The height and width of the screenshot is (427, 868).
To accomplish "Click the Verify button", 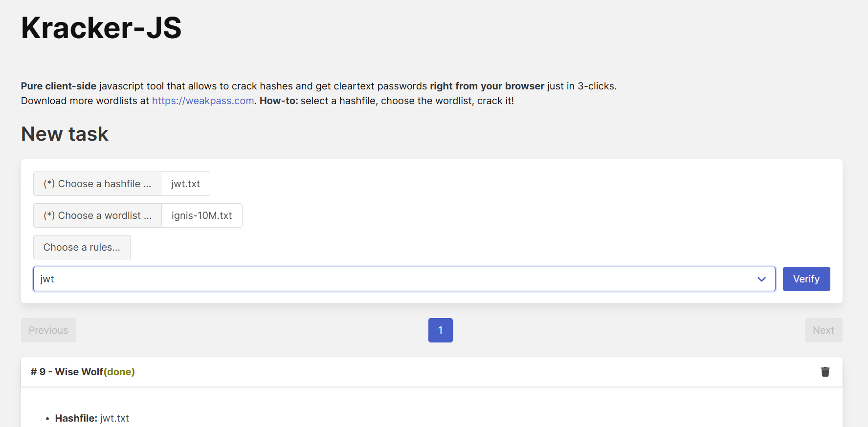I will (x=806, y=279).
